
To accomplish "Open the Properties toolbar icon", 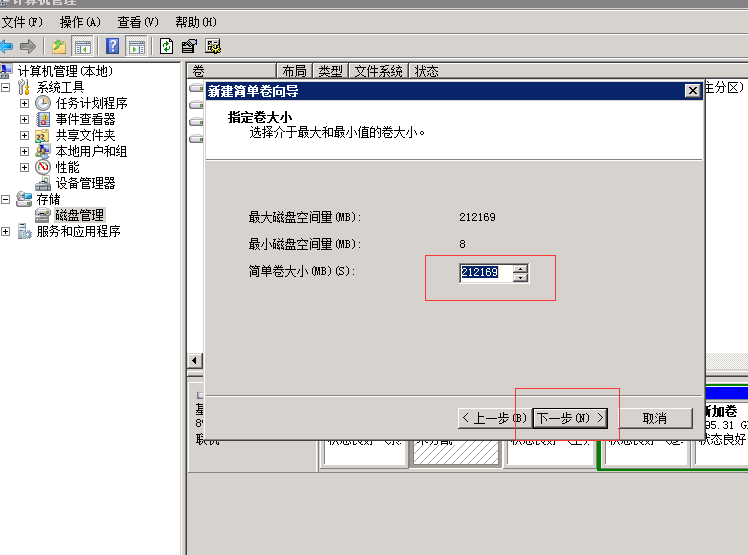I will [x=189, y=46].
